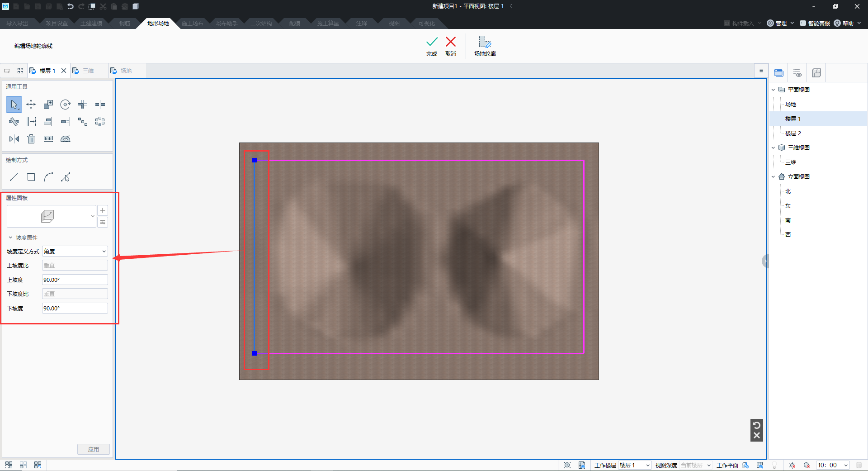
Task: Select the Trim corner tool
Action: (83, 105)
